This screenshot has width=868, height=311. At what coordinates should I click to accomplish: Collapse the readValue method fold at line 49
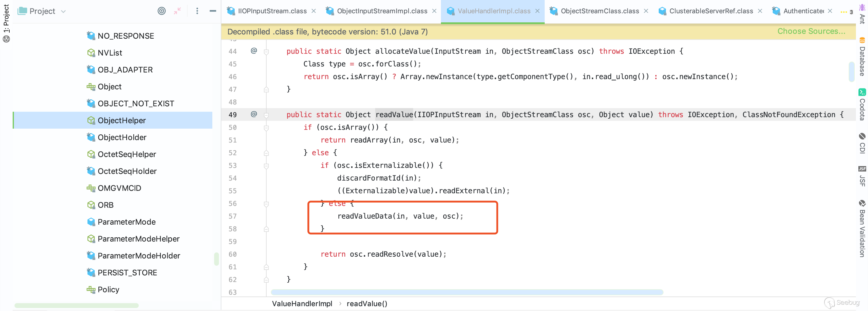266,115
